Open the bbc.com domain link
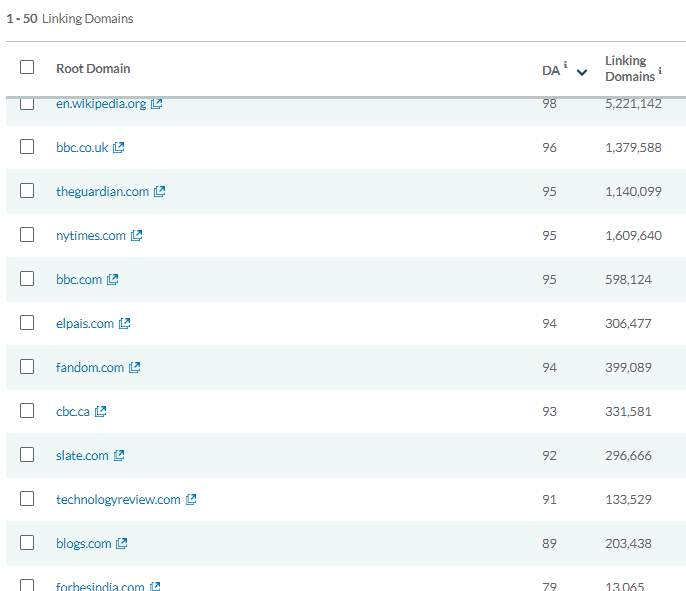The width and height of the screenshot is (686, 591). point(79,279)
